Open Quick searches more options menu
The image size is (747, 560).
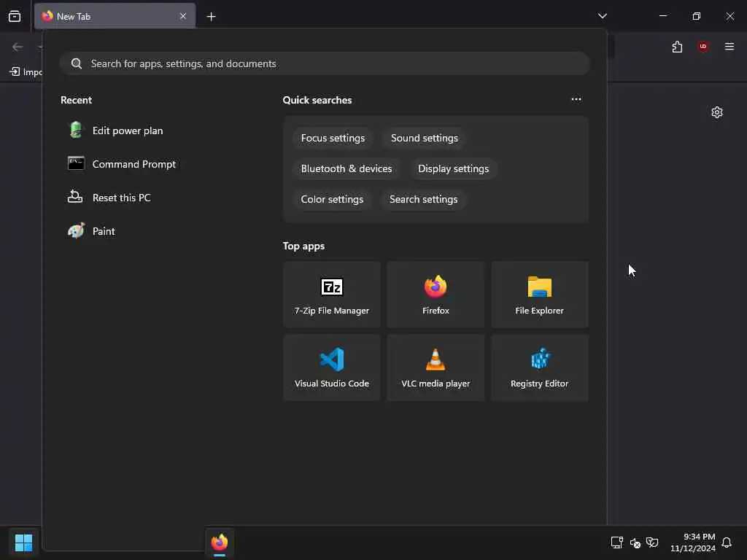[x=576, y=99]
